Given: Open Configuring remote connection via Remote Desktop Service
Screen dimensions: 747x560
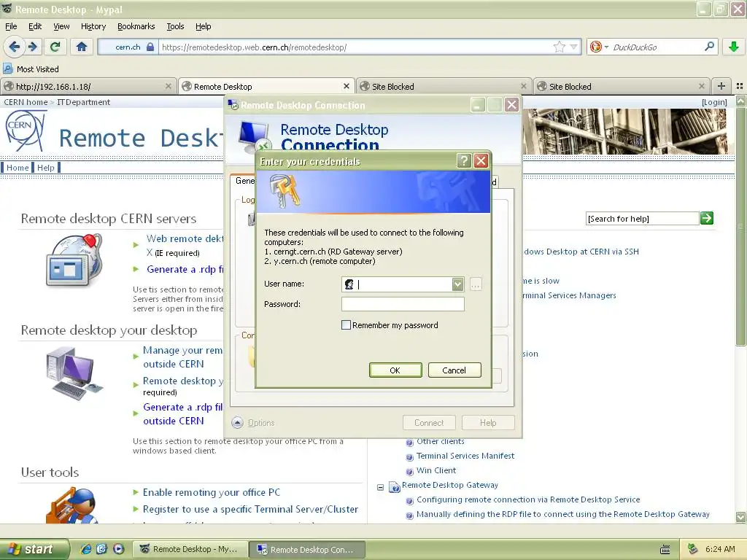Looking at the screenshot, I should (x=528, y=499).
